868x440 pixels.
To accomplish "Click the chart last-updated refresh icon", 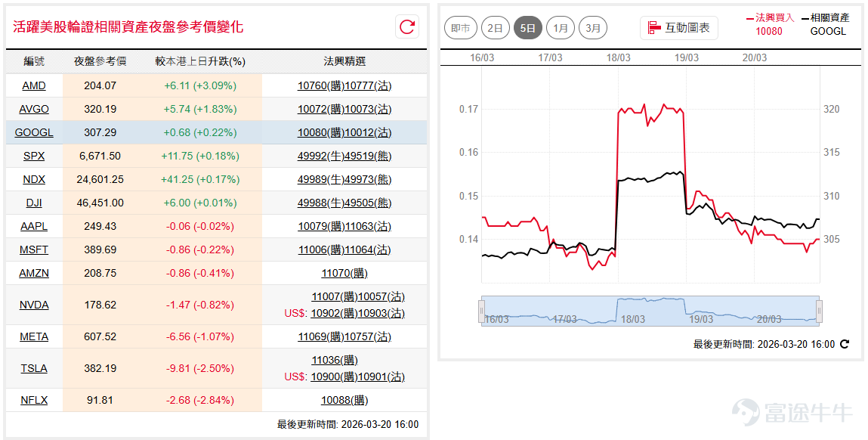I will click(844, 344).
